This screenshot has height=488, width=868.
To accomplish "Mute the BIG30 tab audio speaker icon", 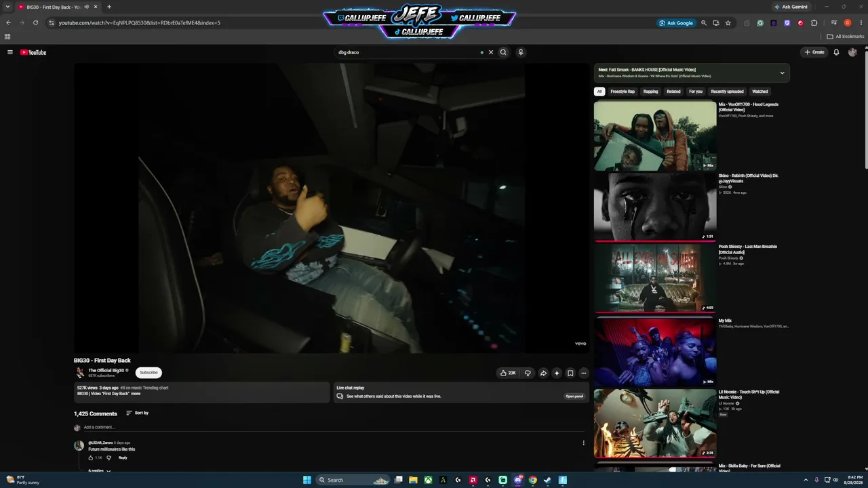I will tap(86, 7).
